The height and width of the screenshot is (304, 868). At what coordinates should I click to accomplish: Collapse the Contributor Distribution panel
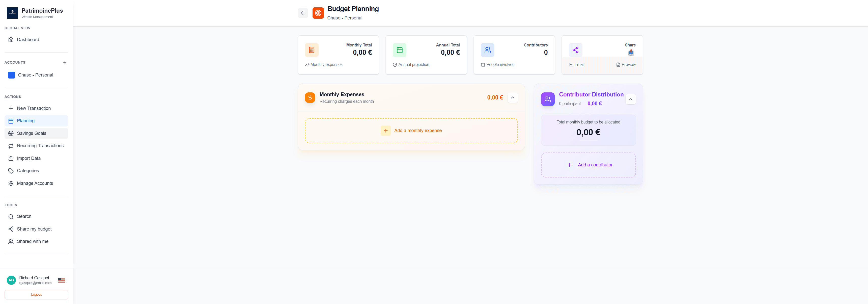[x=631, y=99]
